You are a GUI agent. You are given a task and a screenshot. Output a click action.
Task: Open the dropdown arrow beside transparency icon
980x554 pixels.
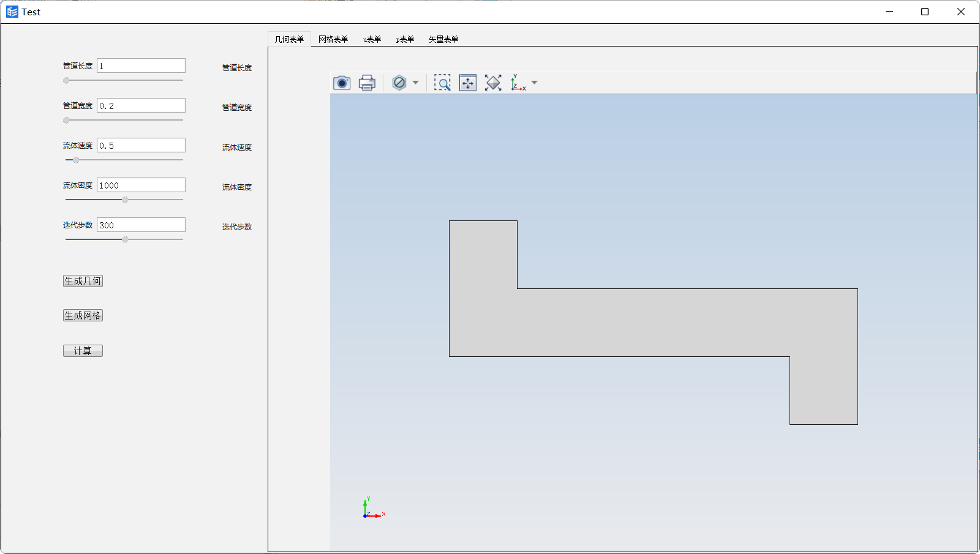click(416, 83)
